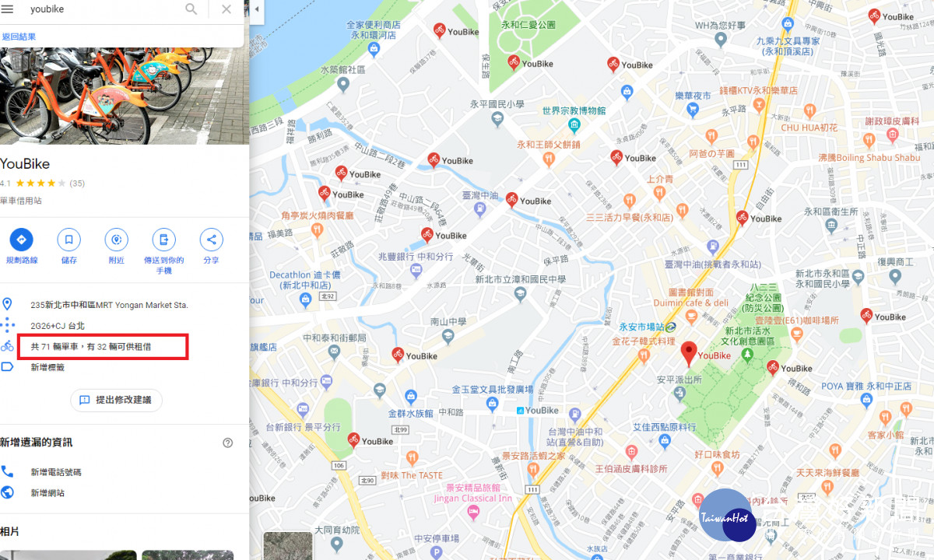Click the 附近 nearby icon

coord(117,240)
